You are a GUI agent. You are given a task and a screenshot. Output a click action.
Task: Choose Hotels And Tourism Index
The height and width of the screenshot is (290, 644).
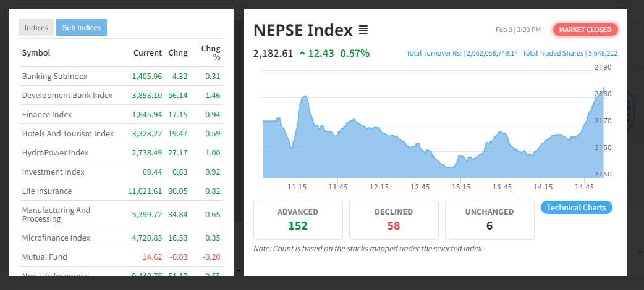(x=67, y=133)
